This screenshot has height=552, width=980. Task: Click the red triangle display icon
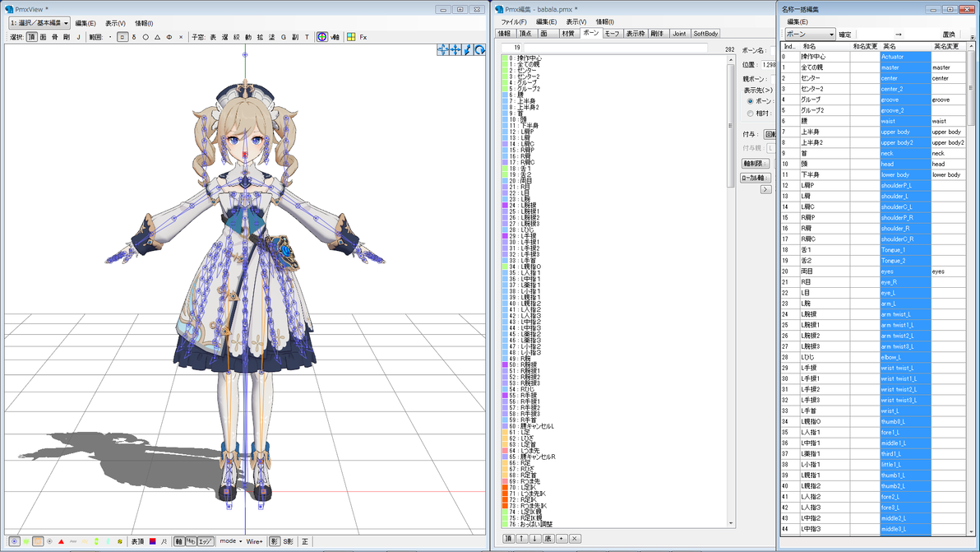[x=61, y=541]
